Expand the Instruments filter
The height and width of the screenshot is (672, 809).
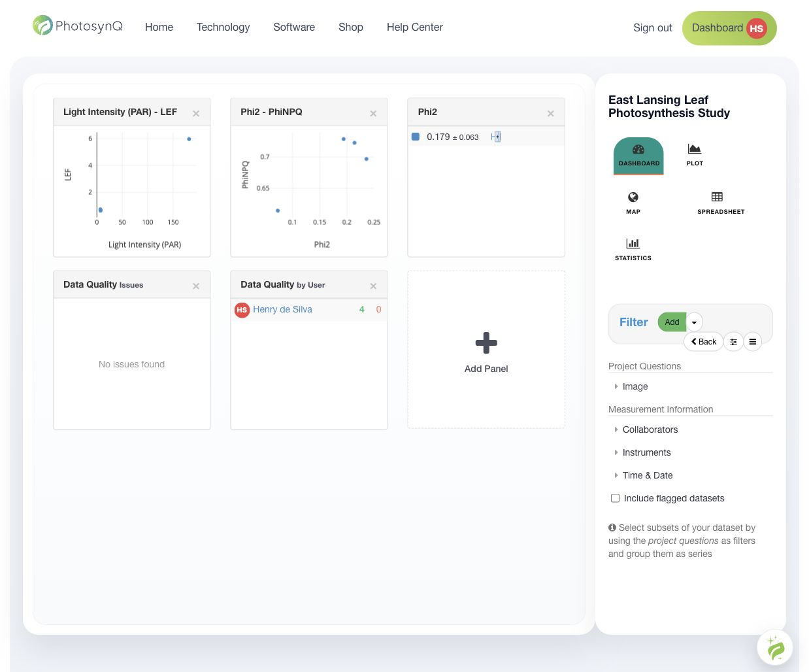643,452
